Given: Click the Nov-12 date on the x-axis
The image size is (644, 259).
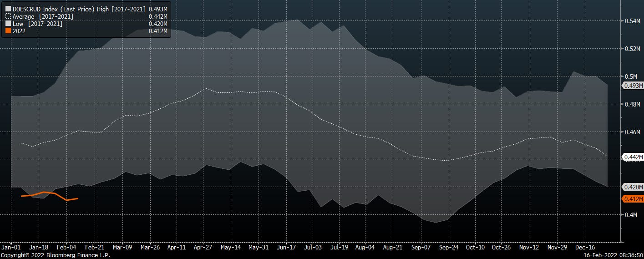Looking at the screenshot, I should tap(529, 247).
